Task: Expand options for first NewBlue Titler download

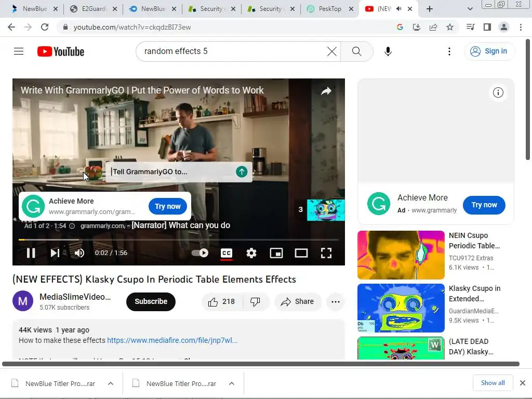Action: click(110, 383)
